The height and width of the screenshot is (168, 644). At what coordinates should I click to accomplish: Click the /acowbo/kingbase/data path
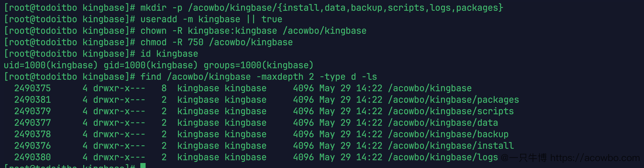443,123
